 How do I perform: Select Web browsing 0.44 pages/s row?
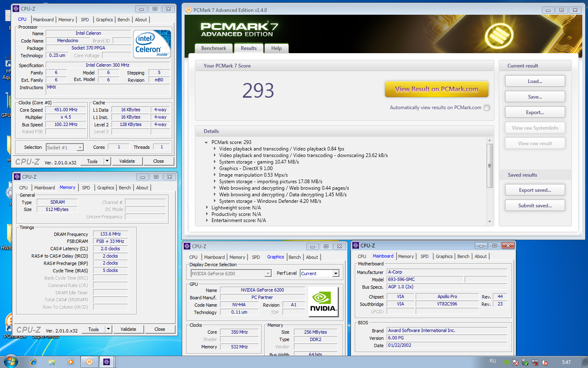(x=284, y=188)
